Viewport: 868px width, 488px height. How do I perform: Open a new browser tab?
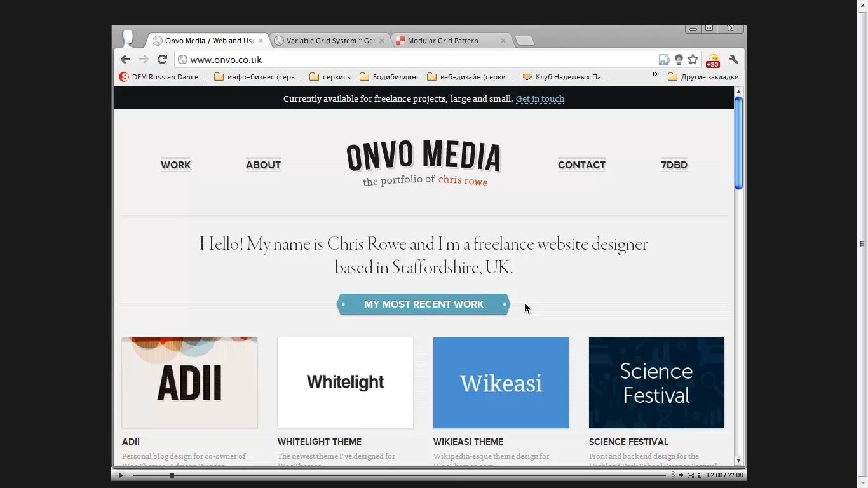pos(524,41)
